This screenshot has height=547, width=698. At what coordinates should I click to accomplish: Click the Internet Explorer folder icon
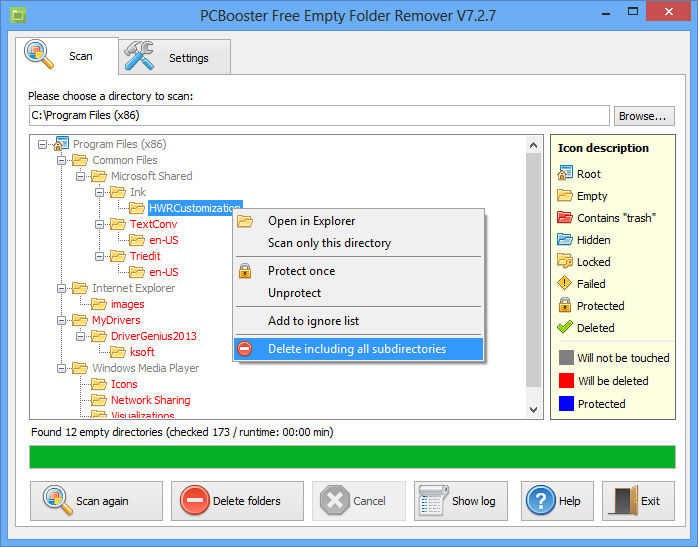pyautogui.click(x=80, y=288)
